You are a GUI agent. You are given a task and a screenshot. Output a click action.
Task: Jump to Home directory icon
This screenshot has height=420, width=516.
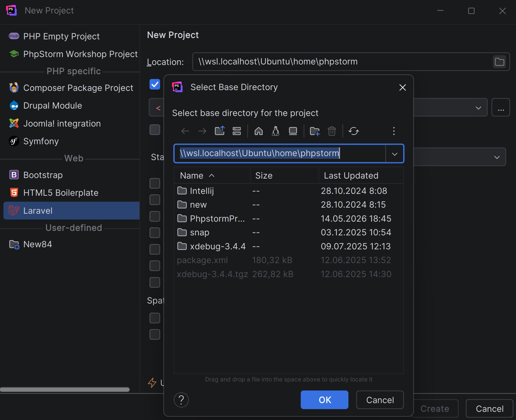pos(259,131)
